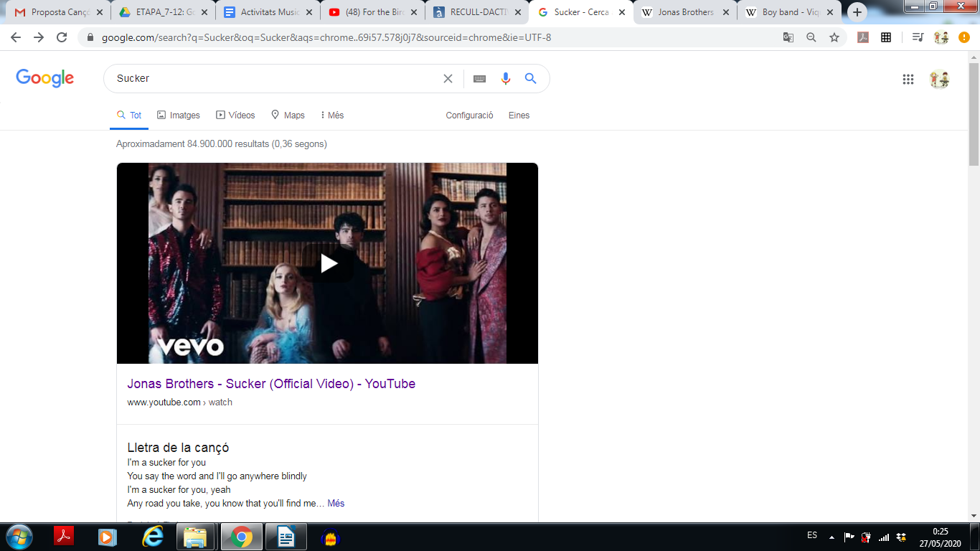Open the orange Chrome update alert icon
980x551 pixels.
pyautogui.click(x=964, y=37)
